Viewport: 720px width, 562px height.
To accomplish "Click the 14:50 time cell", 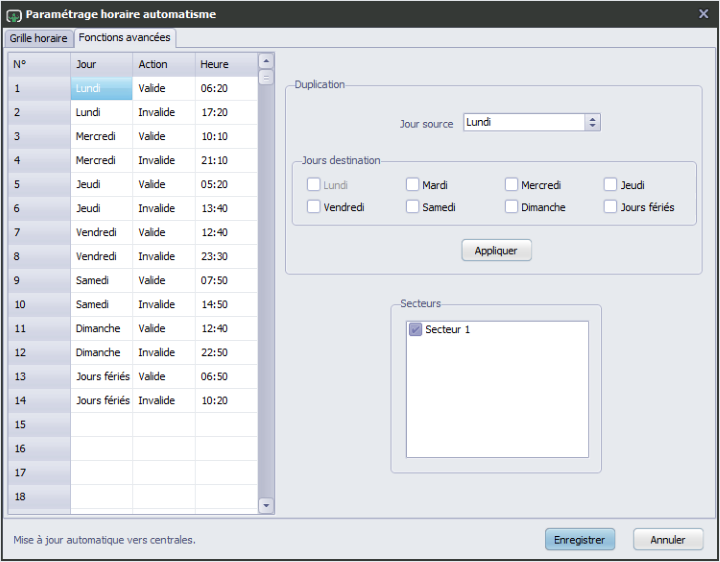I will [x=226, y=304].
